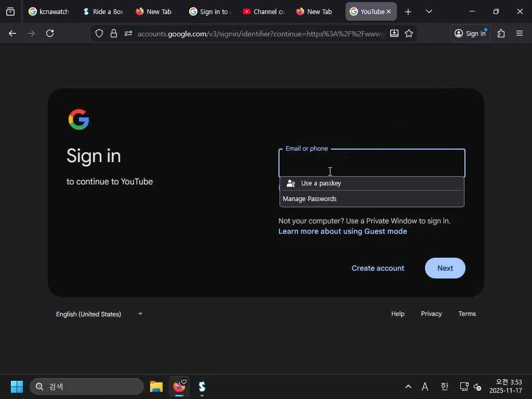Focus the Email or phone field

[372, 163]
